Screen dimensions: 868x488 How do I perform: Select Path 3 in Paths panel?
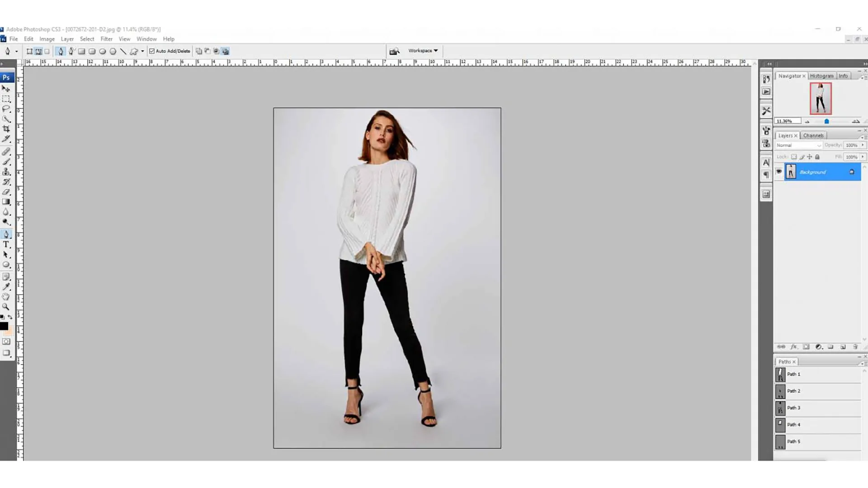coord(818,408)
